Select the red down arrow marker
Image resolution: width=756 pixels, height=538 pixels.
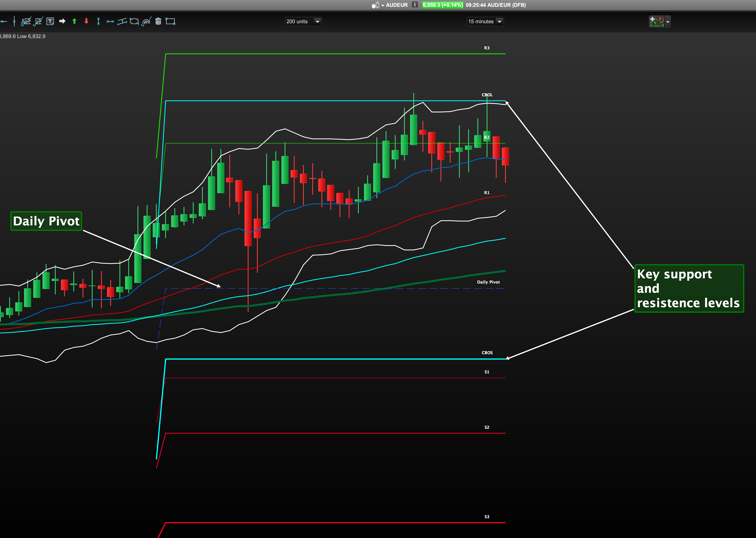[86, 21]
